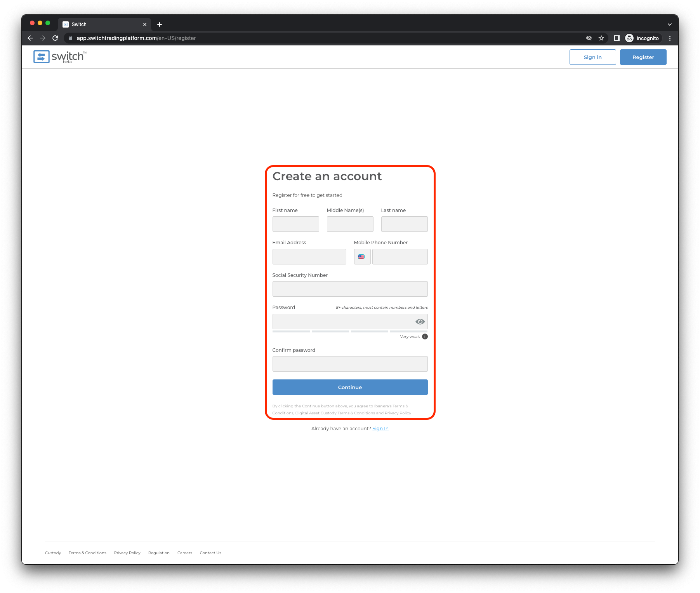The height and width of the screenshot is (593, 700).
Task: Open the Privacy Policy footer link
Action: click(x=127, y=553)
